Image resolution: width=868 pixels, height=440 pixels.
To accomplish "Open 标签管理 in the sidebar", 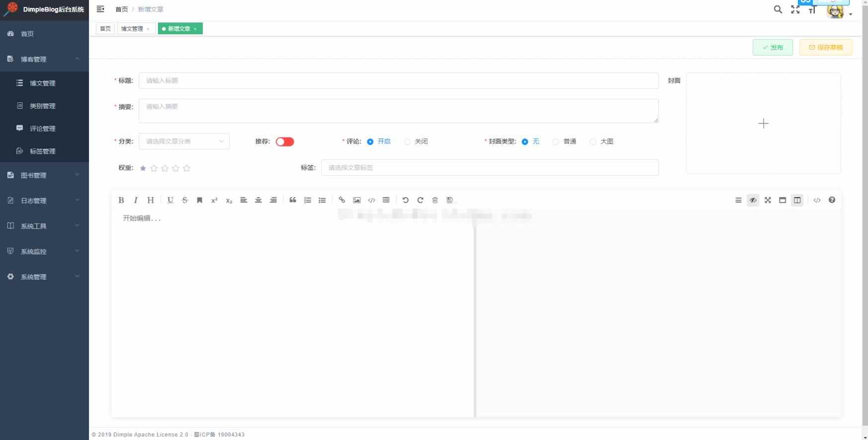I will pos(44,151).
